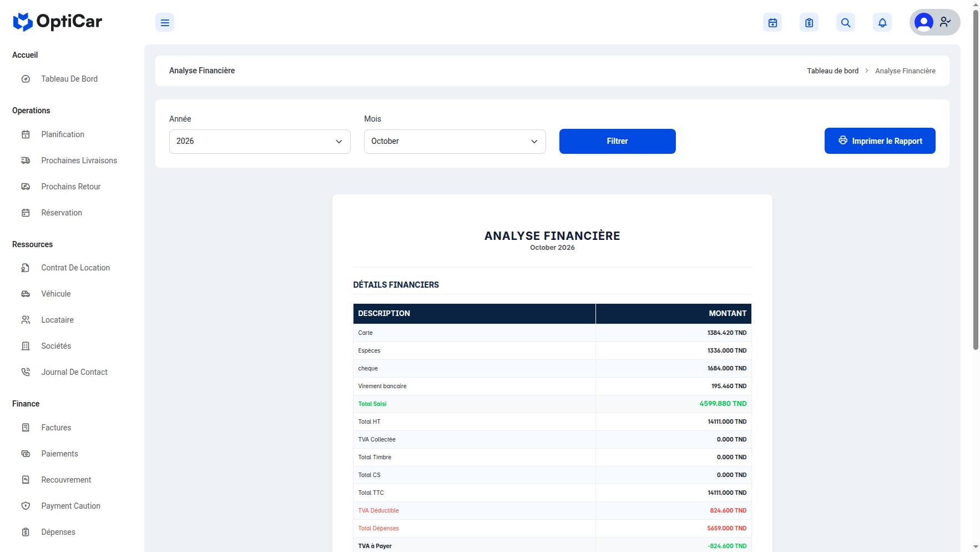Click the hamburger menu toggle icon
980x552 pixels.
[x=165, y=23]
